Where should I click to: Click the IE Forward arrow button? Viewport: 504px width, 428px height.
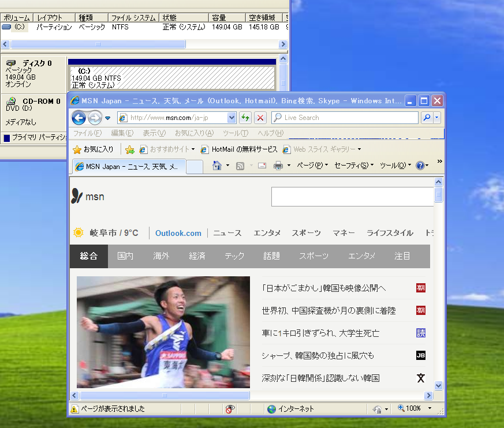(x=95, y=118)
